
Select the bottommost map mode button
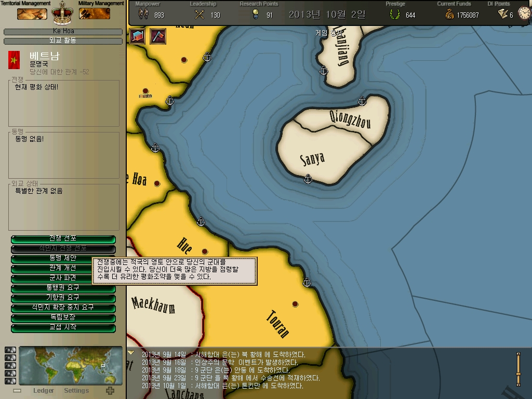pyautogui.click(x=10, y=381)
